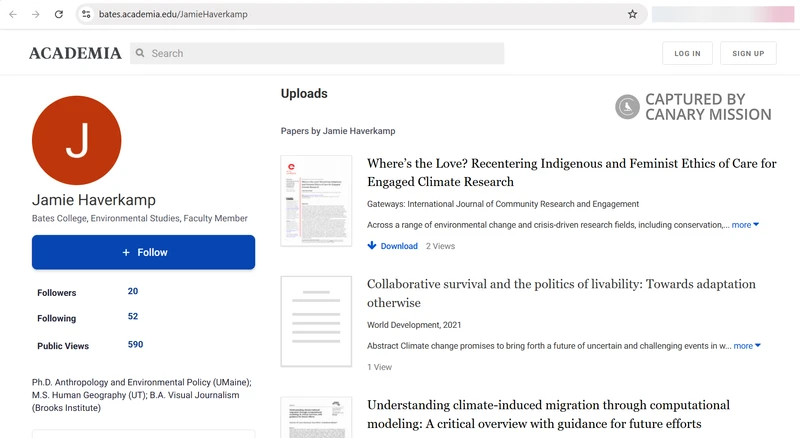
Task: Expand abstract 'more' for Collaborative survival paper
Action: pos(747,346)
